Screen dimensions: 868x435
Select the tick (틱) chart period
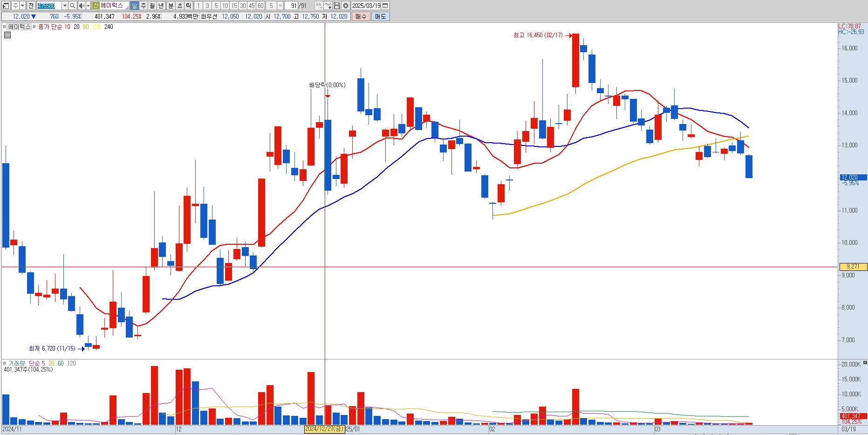(188, 6)
